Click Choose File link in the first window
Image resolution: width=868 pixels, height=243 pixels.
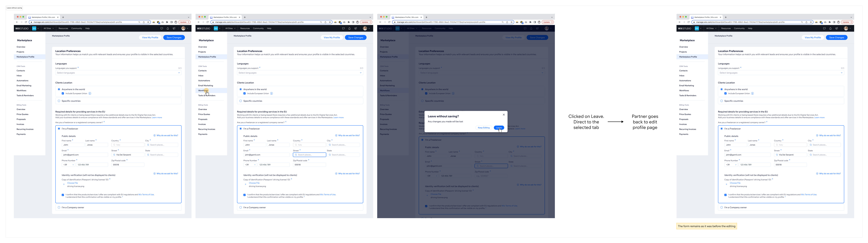point(73,183)
